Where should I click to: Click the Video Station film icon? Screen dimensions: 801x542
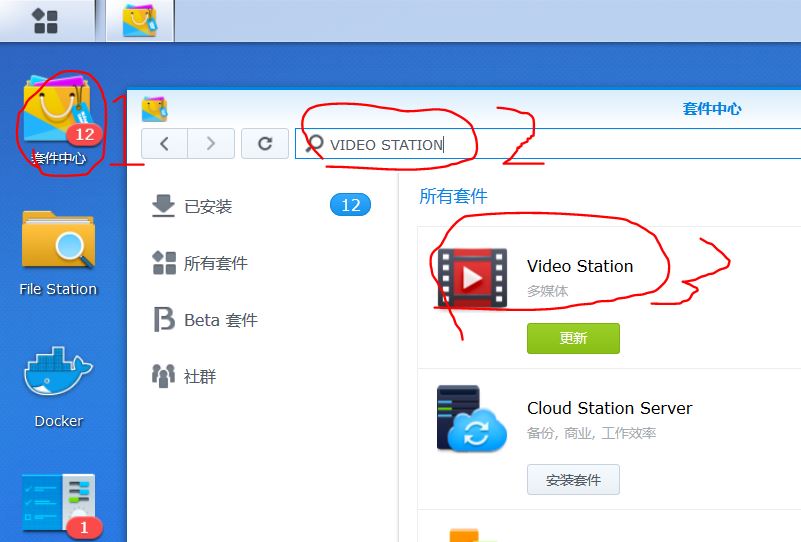point(473,278)
